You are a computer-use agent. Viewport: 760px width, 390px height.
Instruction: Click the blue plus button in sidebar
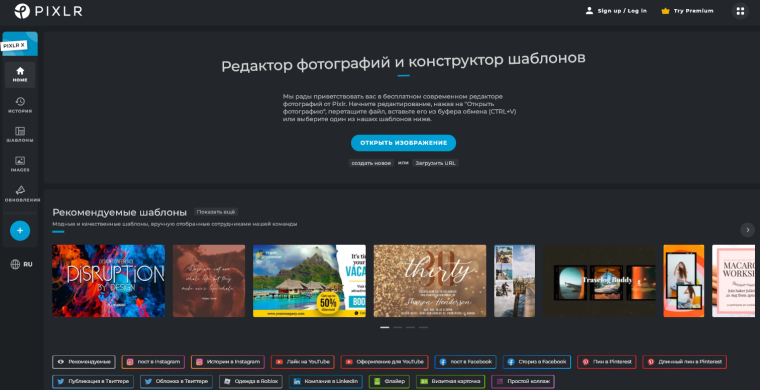pos(20,231)
